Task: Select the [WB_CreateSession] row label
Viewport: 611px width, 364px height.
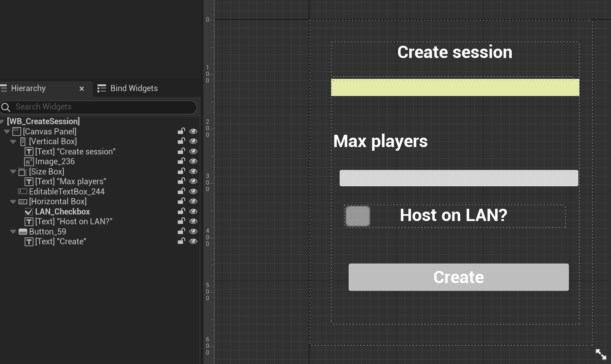Action: click(43, 121)
